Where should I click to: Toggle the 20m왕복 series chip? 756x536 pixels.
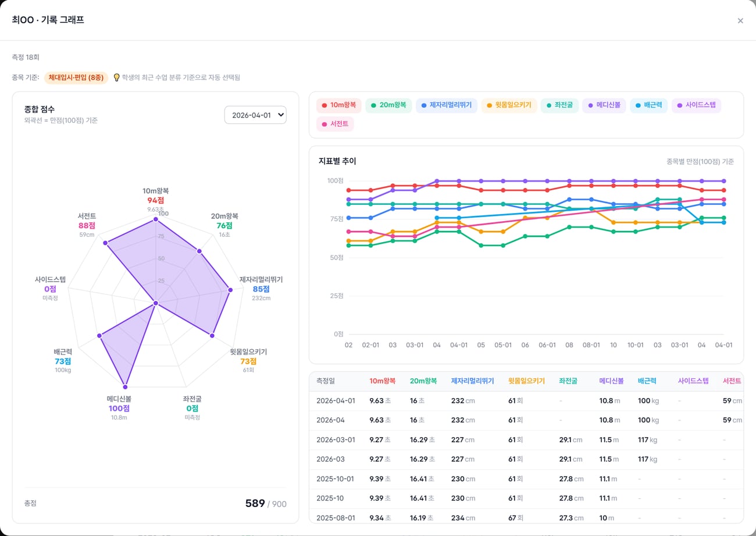[388, 105]
